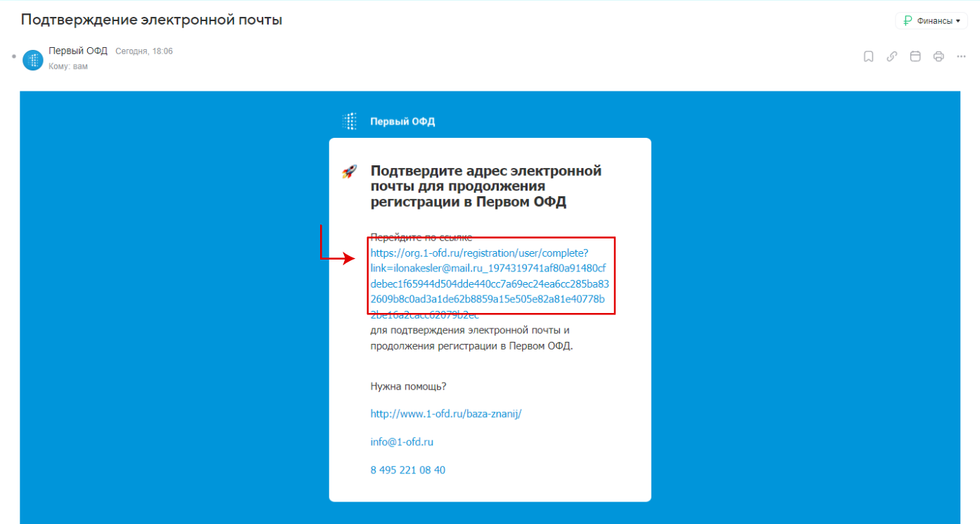Click the rocket emoji icon
Viewport: 980px width, 524px height.
pyautogui.click(x=349, y=171)
